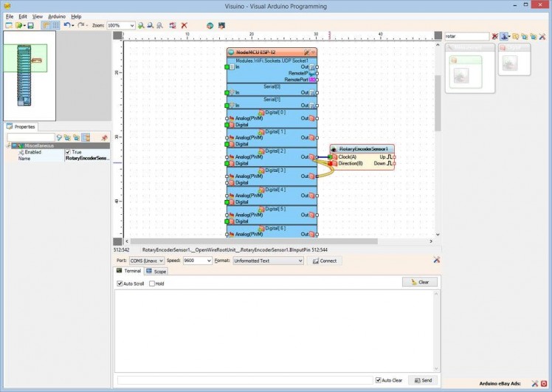Click the Clear terminal button
552x392 pixels.
click(420, 282)
